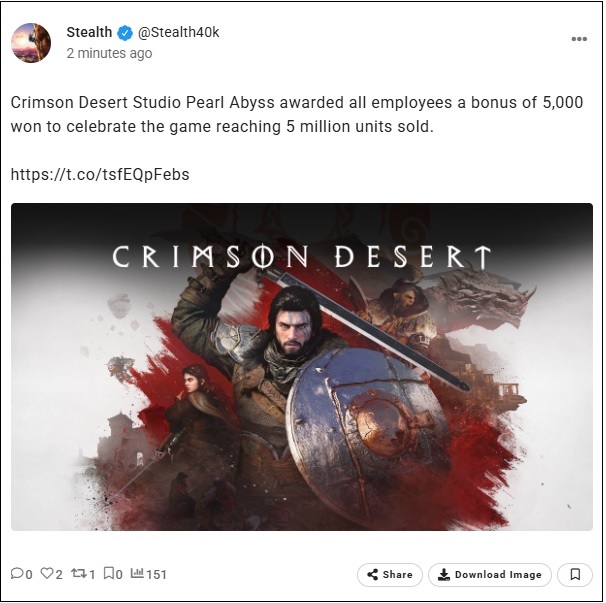Like the post with the heart icon

tap(47, 573)
